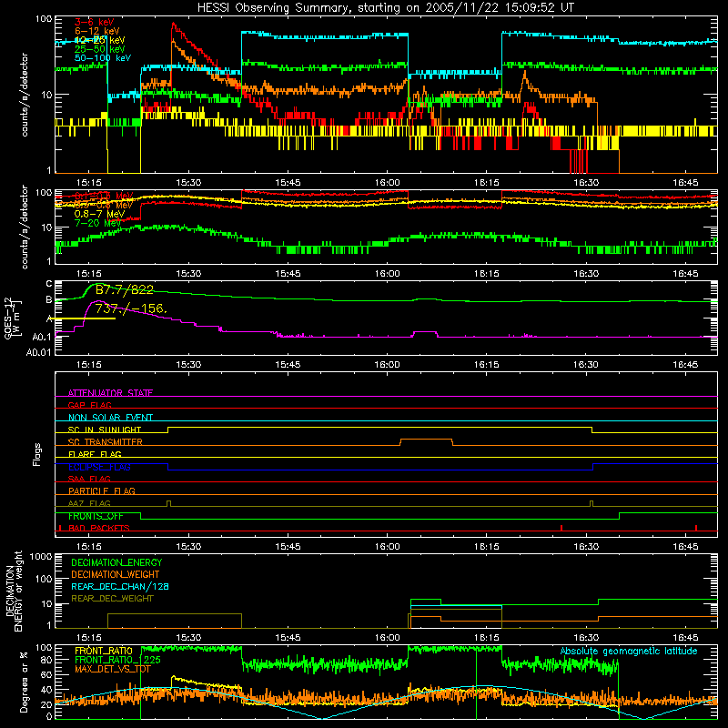Select the 12-25 keV legend label
The width and height of the screenshot is (728, 728).
point(100,40)
